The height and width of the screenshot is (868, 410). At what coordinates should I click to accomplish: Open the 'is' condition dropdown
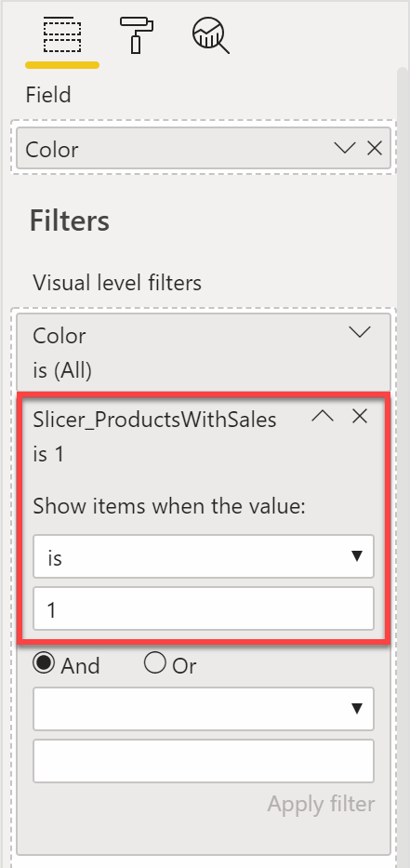coord(204,556)
